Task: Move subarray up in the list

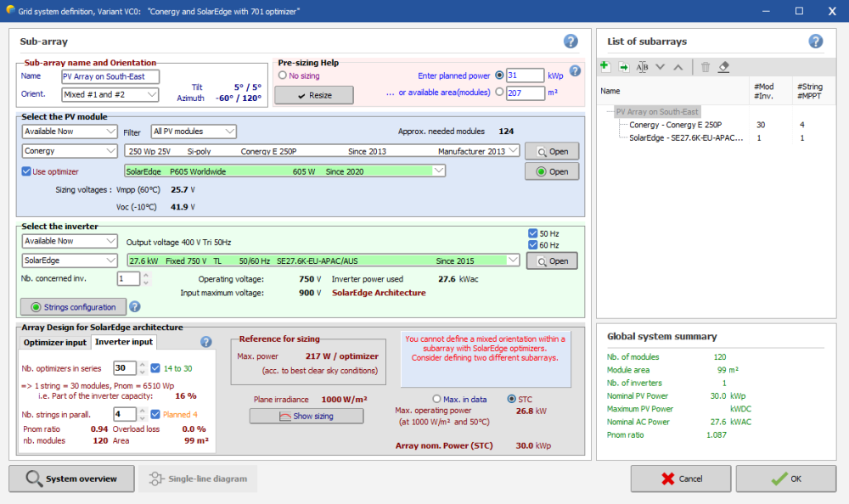Action: tap(678, 67)
